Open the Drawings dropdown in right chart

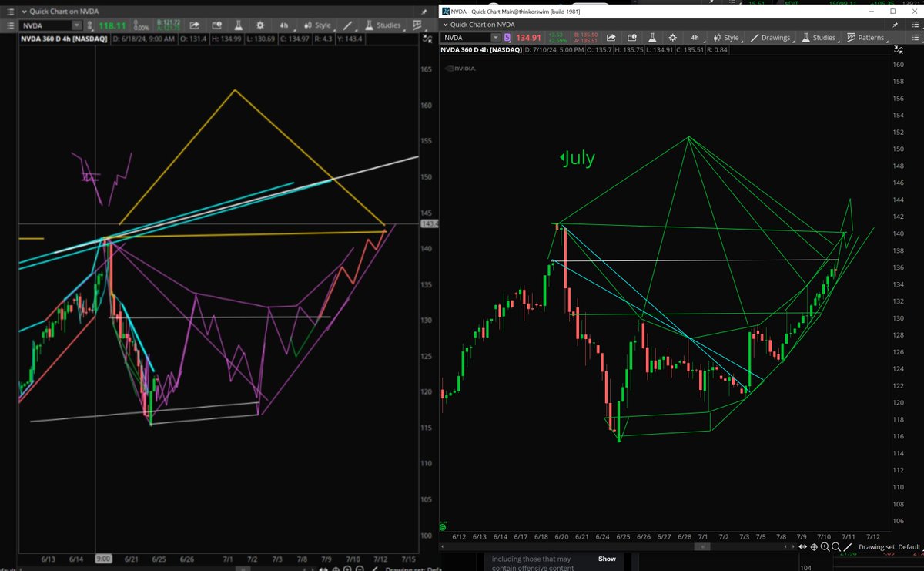(x=772, y=37)
